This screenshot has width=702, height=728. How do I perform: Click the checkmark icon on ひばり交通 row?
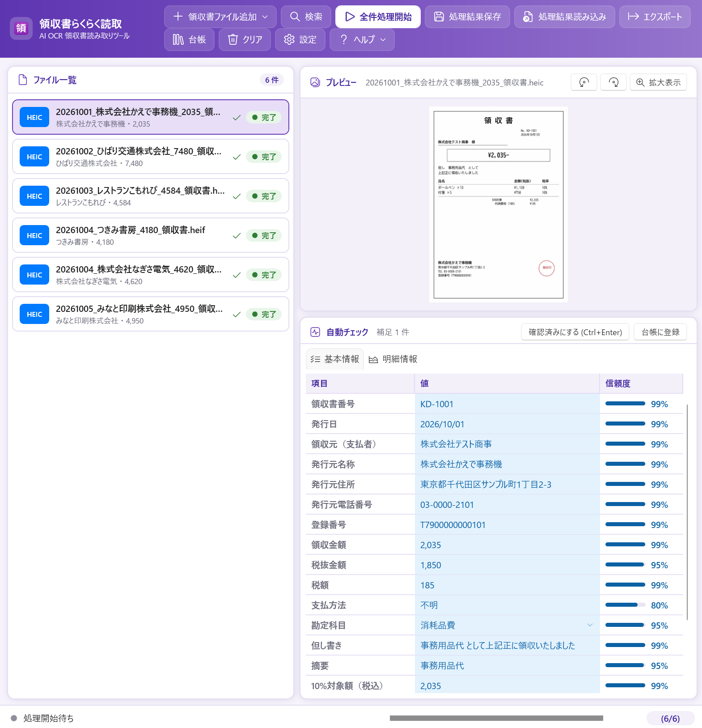pos(237,157)
